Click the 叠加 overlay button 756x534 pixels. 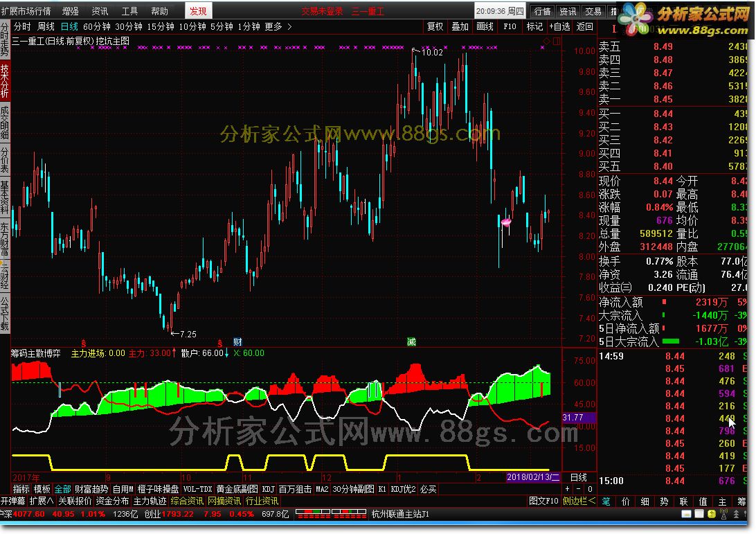point(460,26)
